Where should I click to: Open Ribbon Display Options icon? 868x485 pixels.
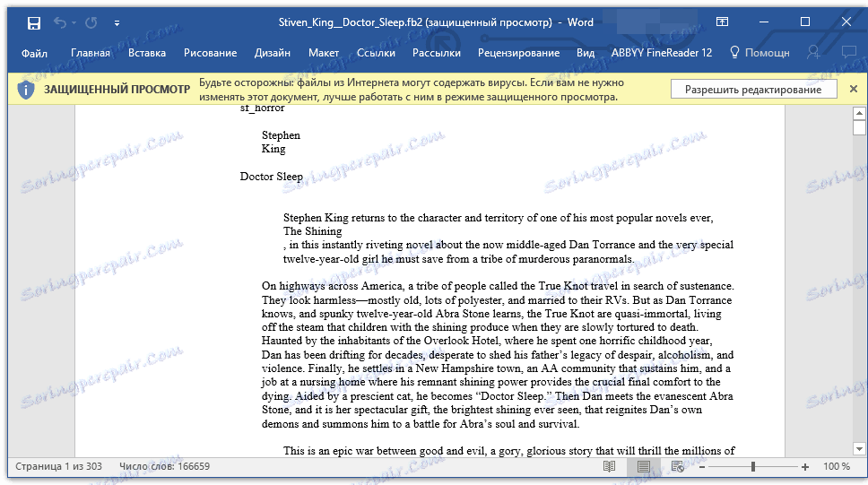coord(723,22)
